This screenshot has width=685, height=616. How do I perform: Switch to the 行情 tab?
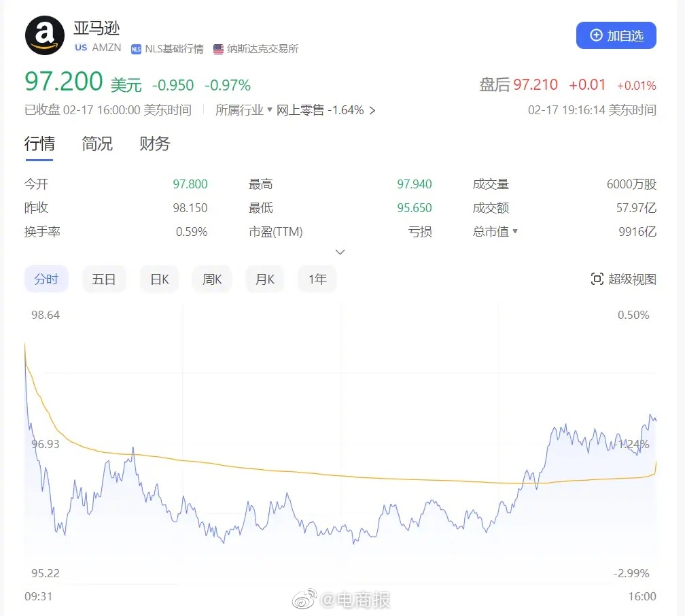click(x=39, y=143)
